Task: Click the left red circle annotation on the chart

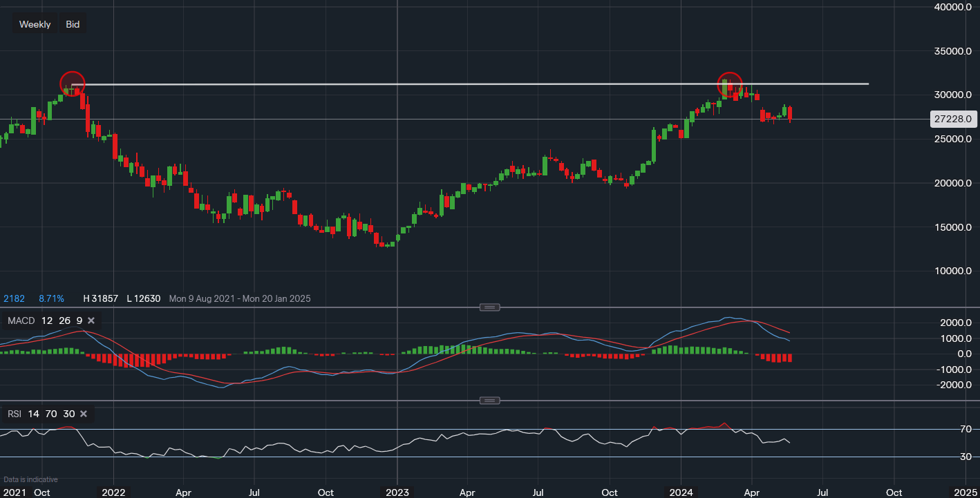Action: click(73, 82)
